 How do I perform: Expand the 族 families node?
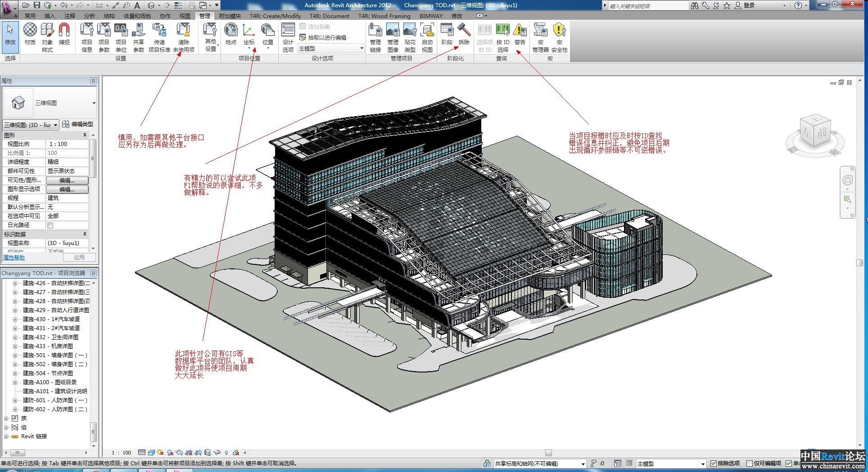tap(6, 418)
